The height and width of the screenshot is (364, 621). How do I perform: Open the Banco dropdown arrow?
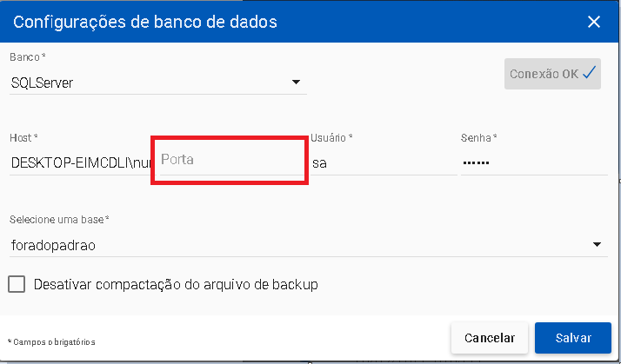pos(296,83)
